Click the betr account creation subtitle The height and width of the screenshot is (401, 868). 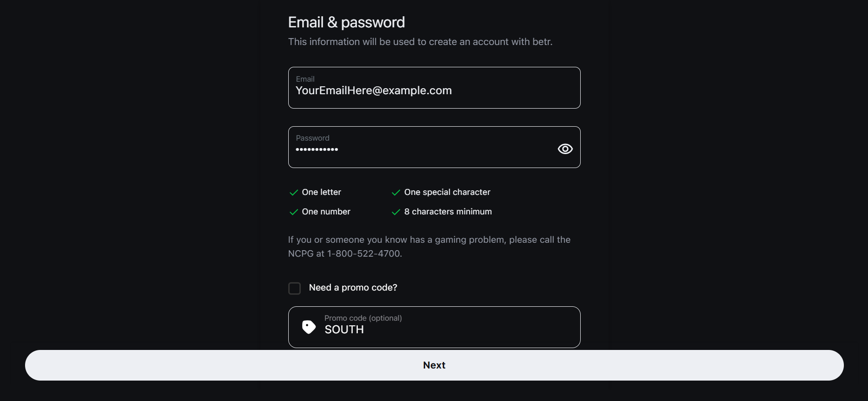click(420, 42)
